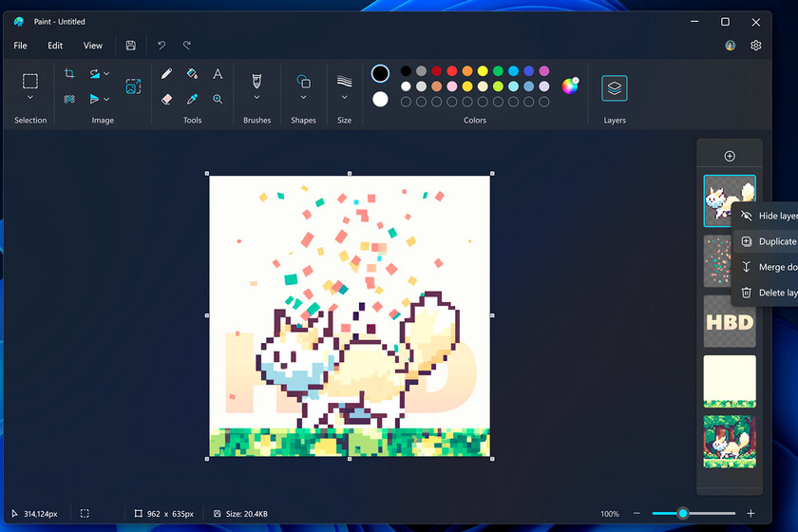Image resolution: width=798 pixels, height=532 pixels.
Task: Expand the Flip dropdown chevron
Action: pos(106,99)
